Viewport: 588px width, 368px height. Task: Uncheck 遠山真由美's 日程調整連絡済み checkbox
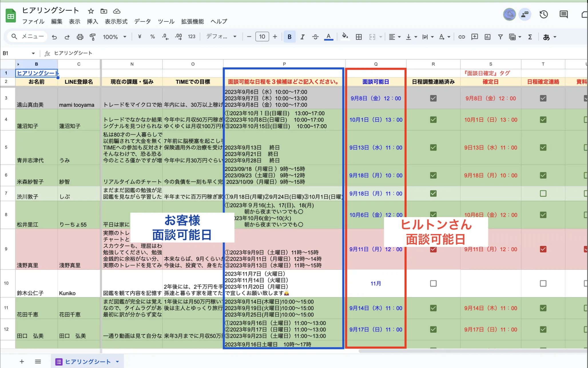pyautogui.click(x=433, y=98)
